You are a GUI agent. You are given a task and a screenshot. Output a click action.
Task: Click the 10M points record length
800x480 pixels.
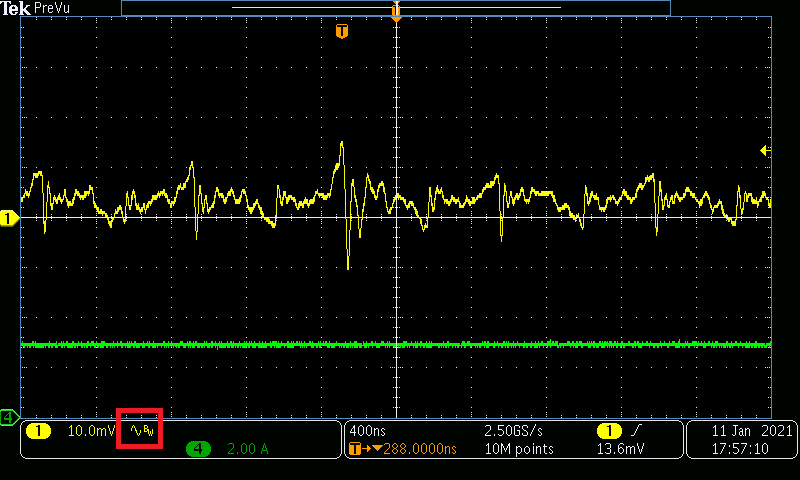point(517,449)
